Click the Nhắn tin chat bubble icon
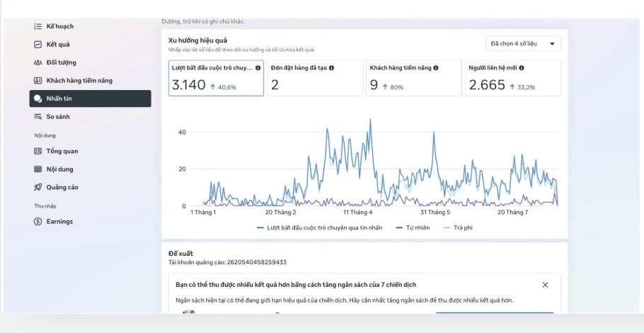The image size is (644, 333). click(38, 98)
